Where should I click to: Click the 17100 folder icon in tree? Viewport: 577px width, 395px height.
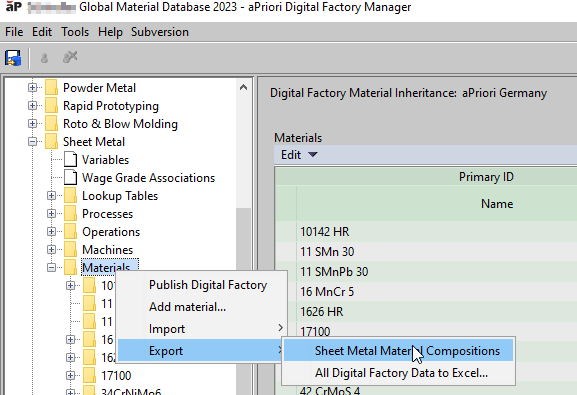(89, 375)
